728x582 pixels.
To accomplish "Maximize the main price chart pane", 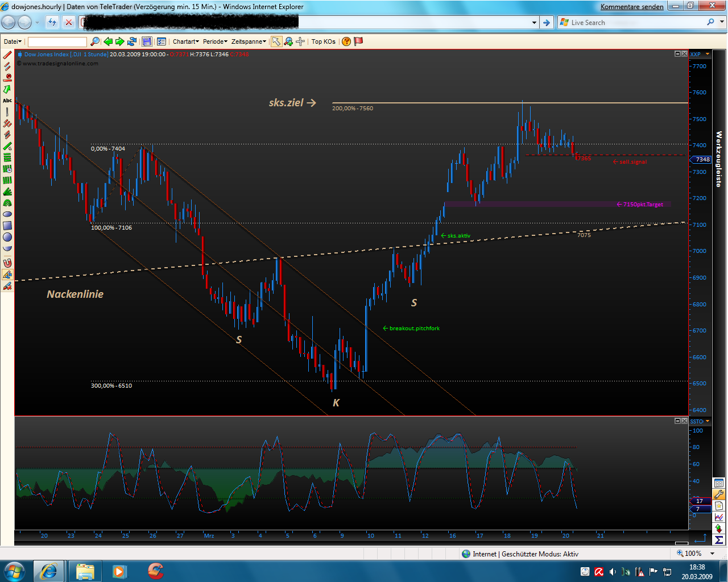I will 677,53.
